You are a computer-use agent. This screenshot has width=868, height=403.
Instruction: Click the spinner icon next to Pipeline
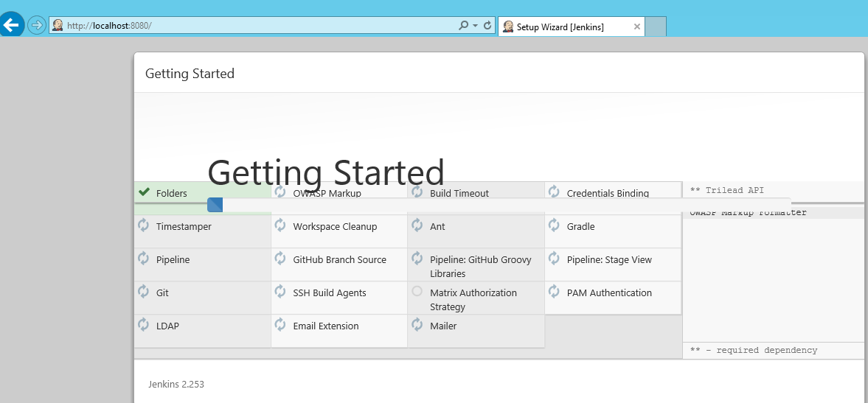tap(143, 258)
